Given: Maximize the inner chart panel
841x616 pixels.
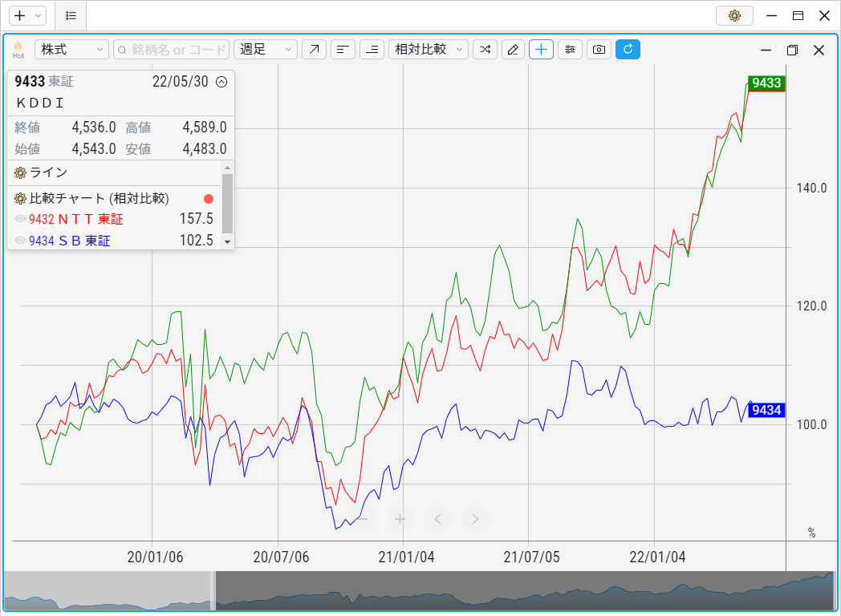Looking at the screenshot, I should pos(792,50).
